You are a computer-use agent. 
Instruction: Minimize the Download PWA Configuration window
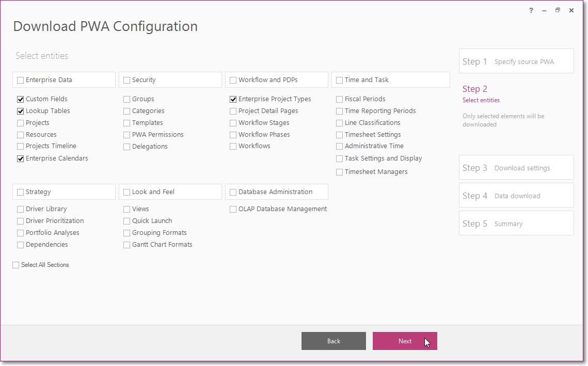point(544,10)
